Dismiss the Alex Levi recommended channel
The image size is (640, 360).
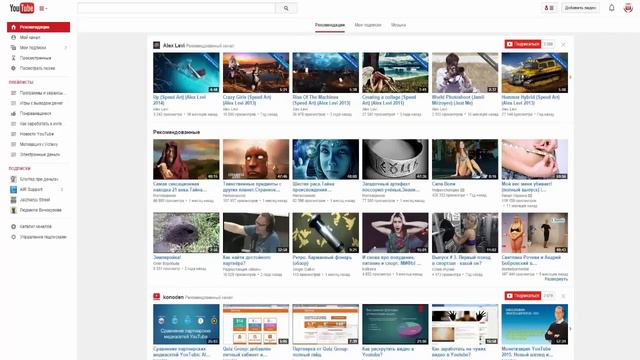tap(563, 44)
